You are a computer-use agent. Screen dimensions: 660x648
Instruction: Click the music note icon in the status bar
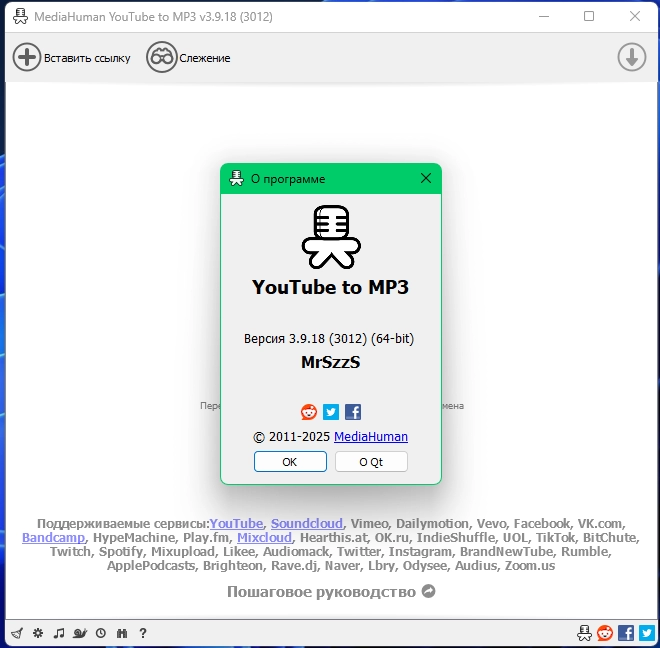(59, 633)
